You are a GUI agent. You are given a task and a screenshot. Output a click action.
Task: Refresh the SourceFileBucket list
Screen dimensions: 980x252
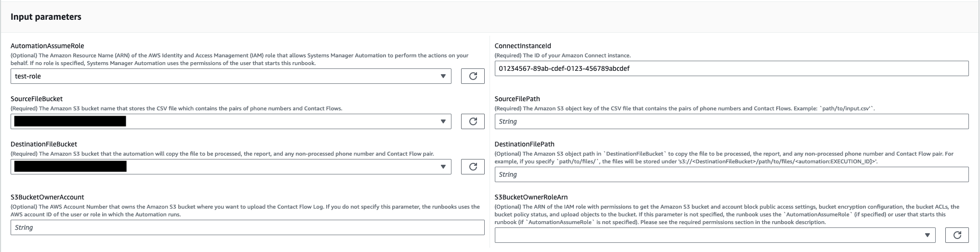point(473,121)
